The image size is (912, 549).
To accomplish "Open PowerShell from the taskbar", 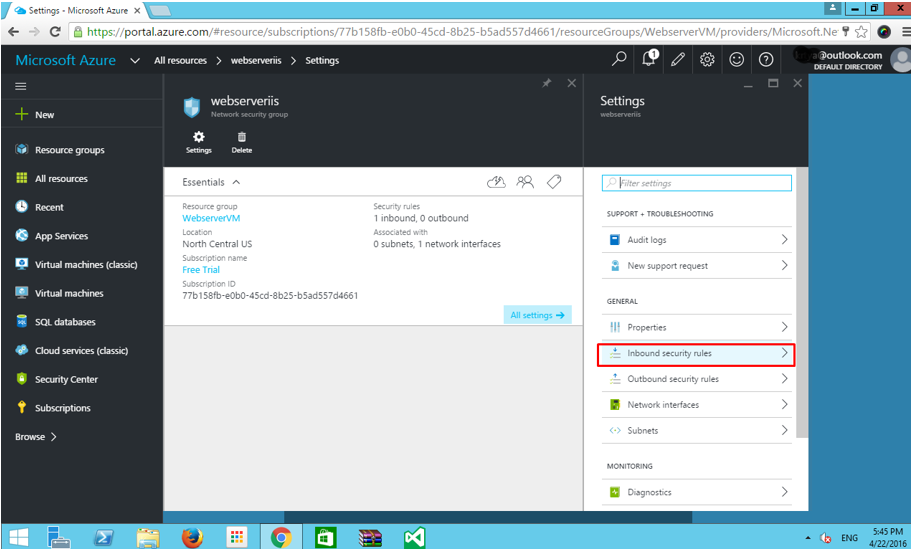I will click(104, 537).
